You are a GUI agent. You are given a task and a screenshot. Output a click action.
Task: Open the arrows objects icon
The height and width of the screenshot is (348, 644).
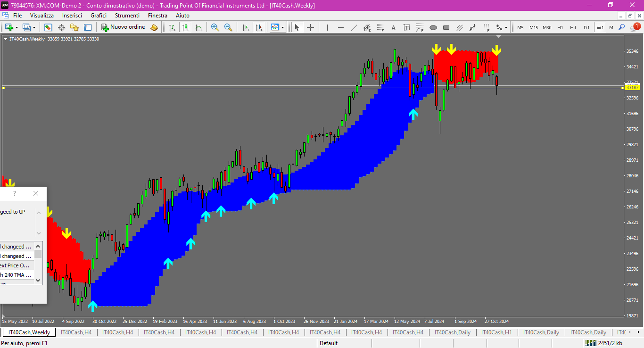[x=499, y=27]
